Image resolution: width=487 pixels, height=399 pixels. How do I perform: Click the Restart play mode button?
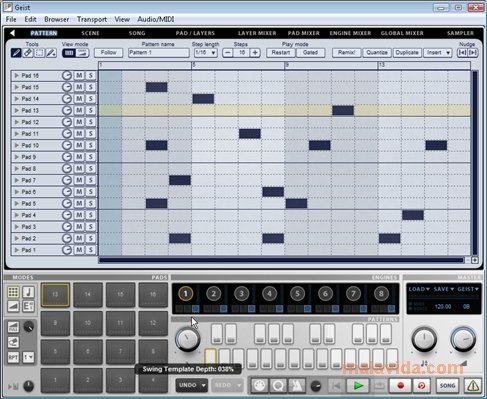pos(280,53)
